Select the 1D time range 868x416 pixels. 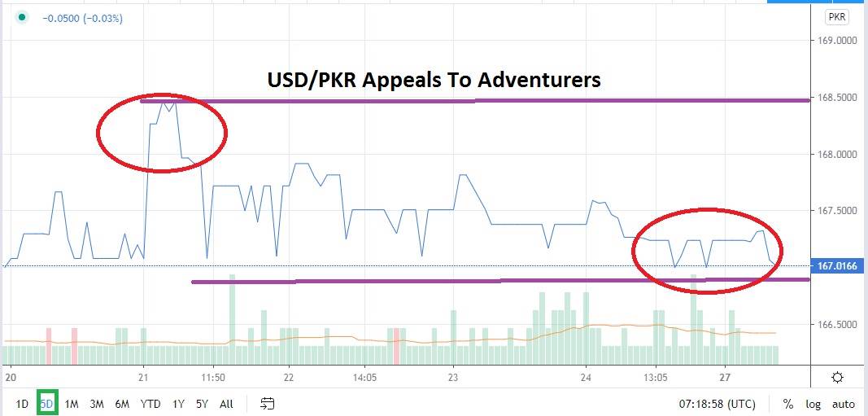click(22, 403)
